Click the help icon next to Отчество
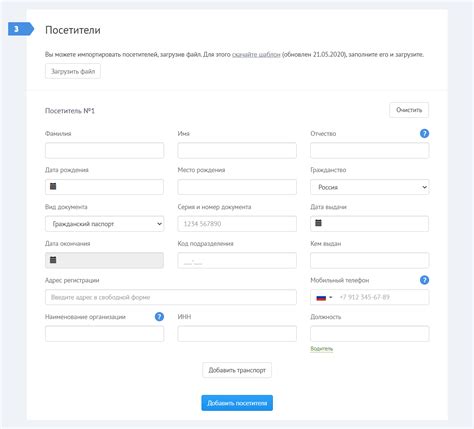 pos(424,134)
